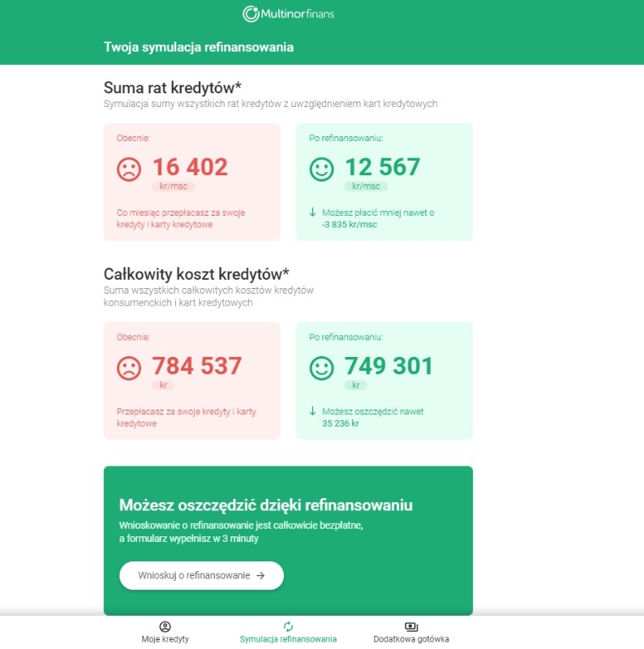Click the green value 12 567
644x649 pixels.
pyautogui.click(x=383, y=167)
